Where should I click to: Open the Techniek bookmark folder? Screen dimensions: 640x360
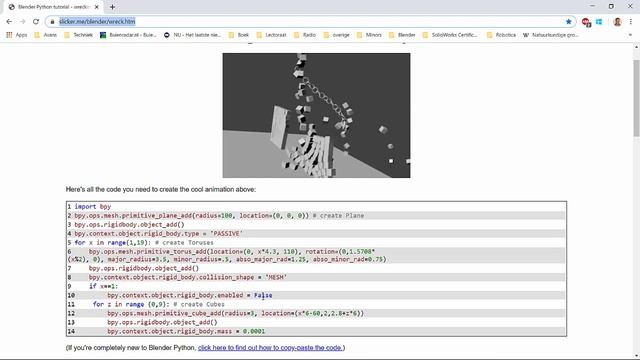[x=78, y=35]
